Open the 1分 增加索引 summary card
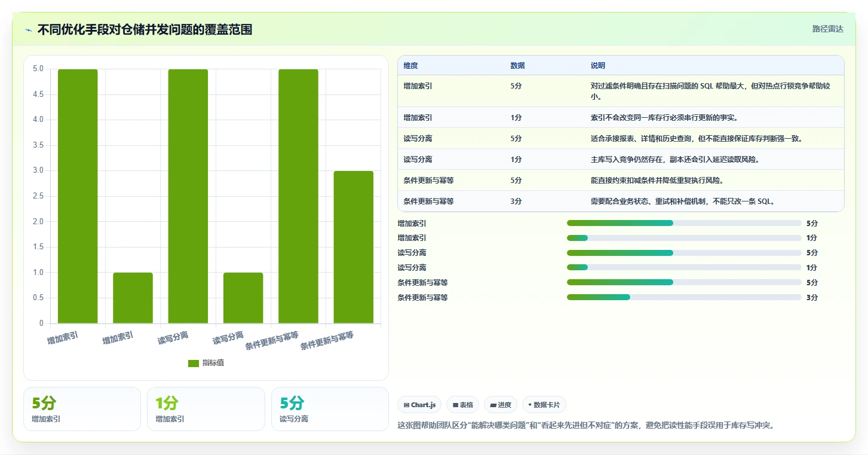This screenshot has height=455, width=868. (206, 409)
